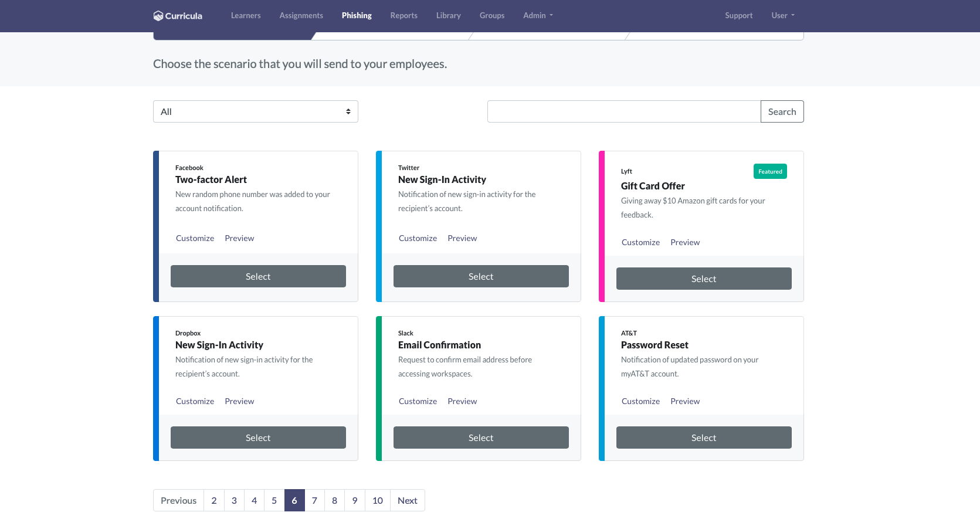Image resolution: width=980 pixels, height=529 pixels.
Task: Open the All category filter dropdown
Action: coord(256,111)
